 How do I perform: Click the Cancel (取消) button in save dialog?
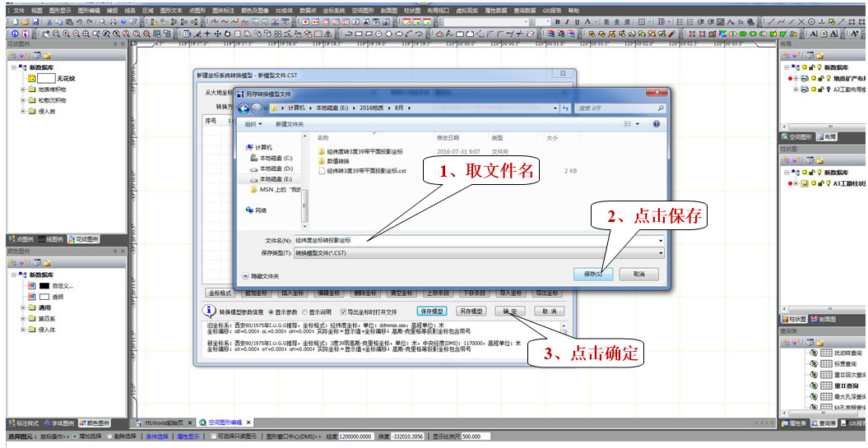[x=638, y=274]
